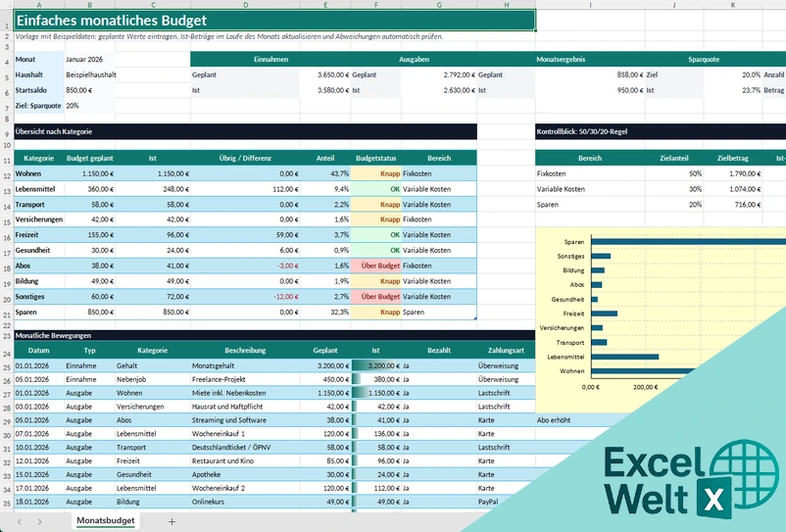This screenshot has height=532, width=786.
Task: Select the Streaming und Software cell
Action: (246, 419)
